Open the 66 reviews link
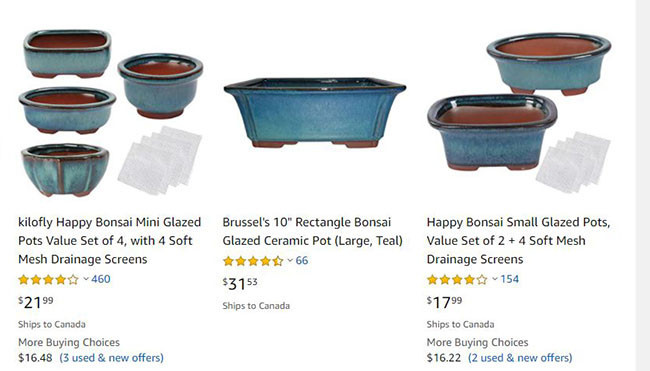This screenshot has height=371, width=650. click(x=302, y=260)
